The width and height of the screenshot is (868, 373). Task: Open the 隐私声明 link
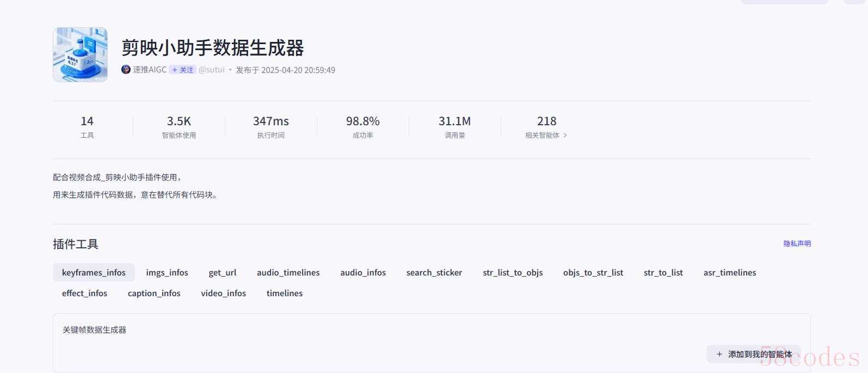coord(797,243)
